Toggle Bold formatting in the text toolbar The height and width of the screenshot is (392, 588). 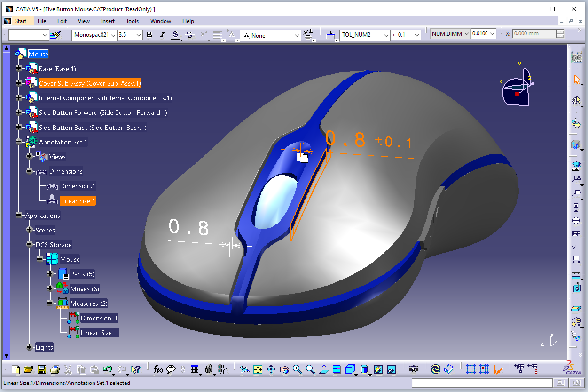pos(149,34)
